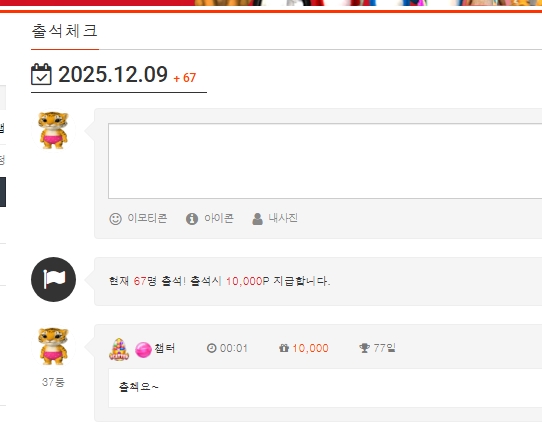
Task: Click the trophy icon next to 77일
Action: coord(364,348)
